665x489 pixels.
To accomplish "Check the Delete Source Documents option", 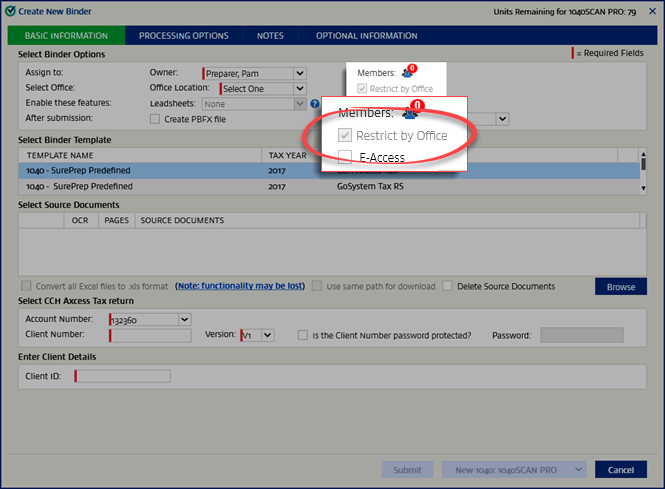I will 448,286.
